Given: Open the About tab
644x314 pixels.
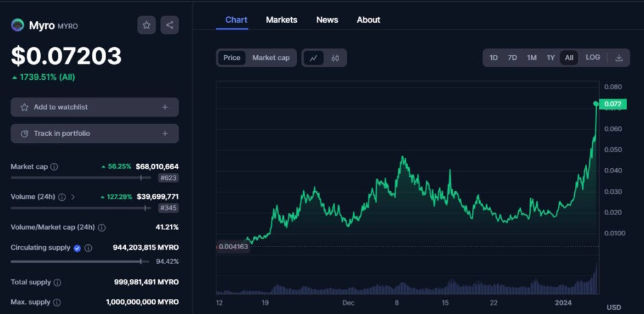Looking at the screenshot, I should pos(369,20).
